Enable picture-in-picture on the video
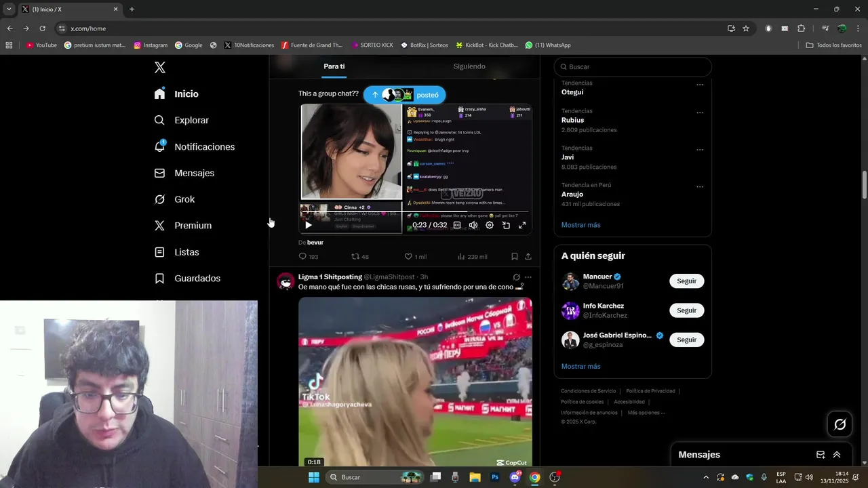Viewport: 868px width, 488px height. coord(506,225)
